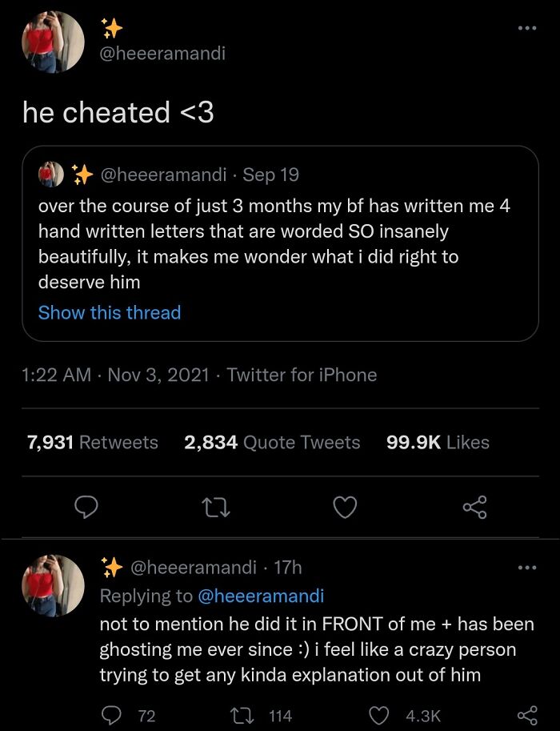Open the reply author's profile picture
Image resolution: width=560 pixels, height=731 pixels.
53,586
